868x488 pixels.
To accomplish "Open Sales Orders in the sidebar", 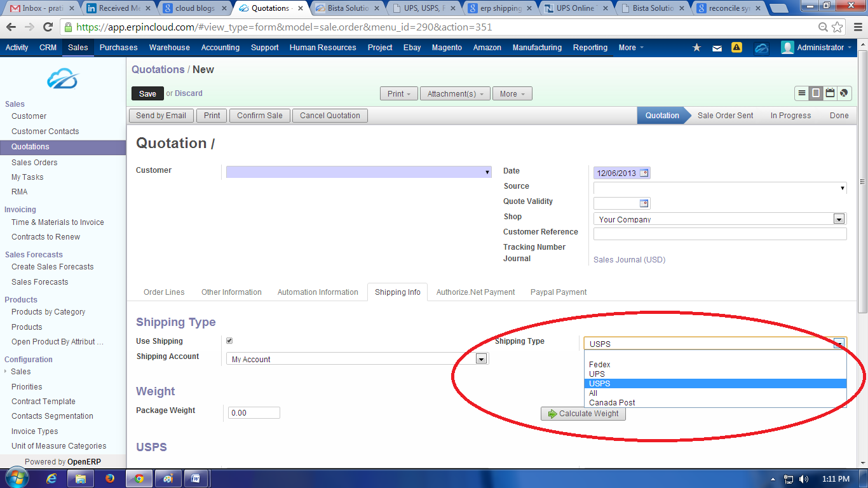I will point(34,163).
